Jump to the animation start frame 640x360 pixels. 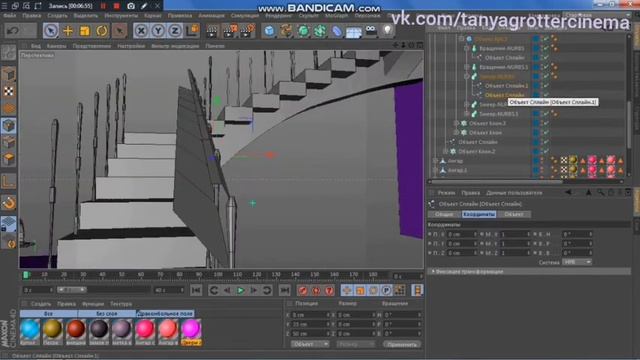[x=196, y=290]
